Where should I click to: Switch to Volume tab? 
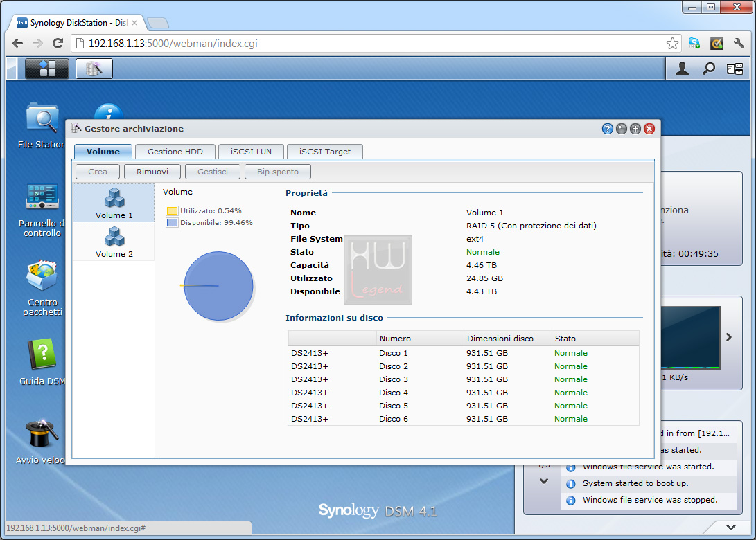coord(103,151)
